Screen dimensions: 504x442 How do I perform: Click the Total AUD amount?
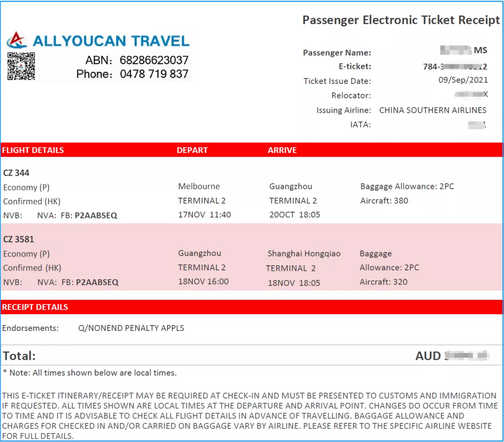[x=452, y=356]
